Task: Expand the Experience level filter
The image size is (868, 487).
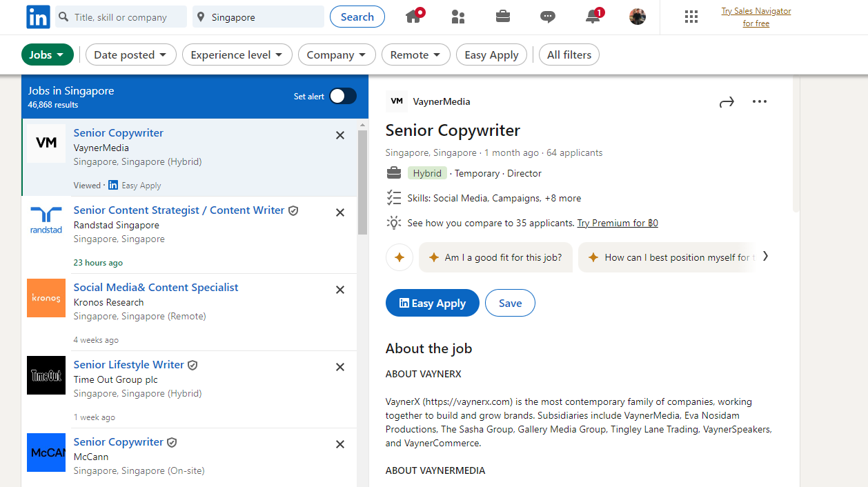Action: point(237,54)
